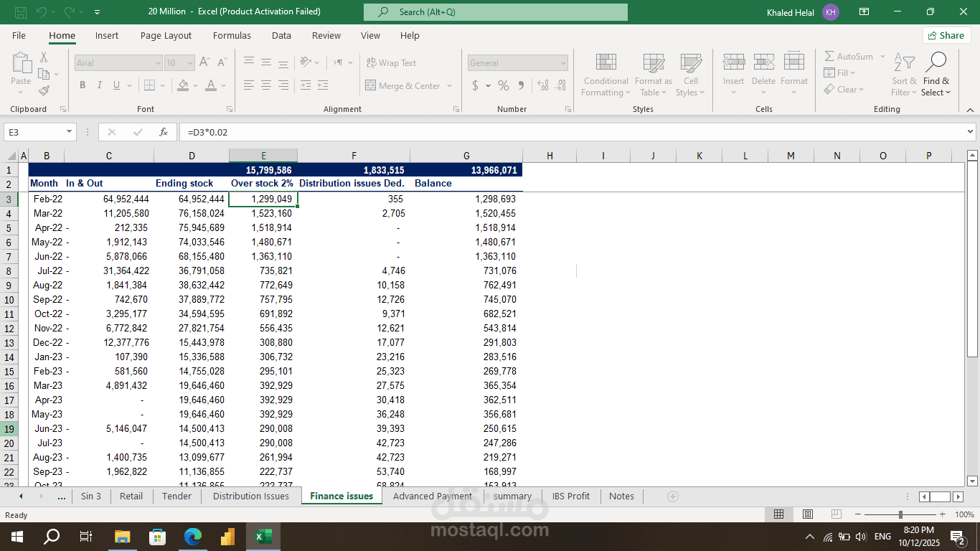This screenshot has width=980, height=551.
Task: Select column G header
Action: pyautogui.click(x=466, y=156)
